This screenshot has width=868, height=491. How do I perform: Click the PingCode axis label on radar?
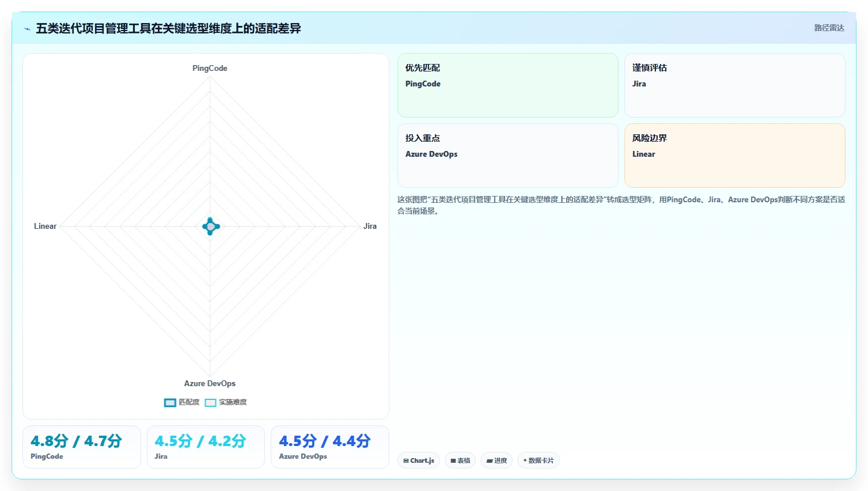tap(210, 68)
